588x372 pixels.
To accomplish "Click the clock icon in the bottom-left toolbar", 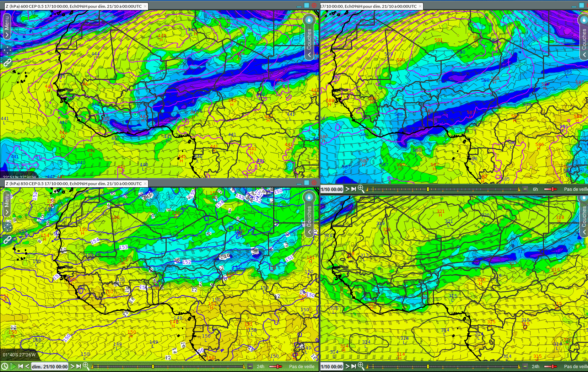I will coord(5,366).
